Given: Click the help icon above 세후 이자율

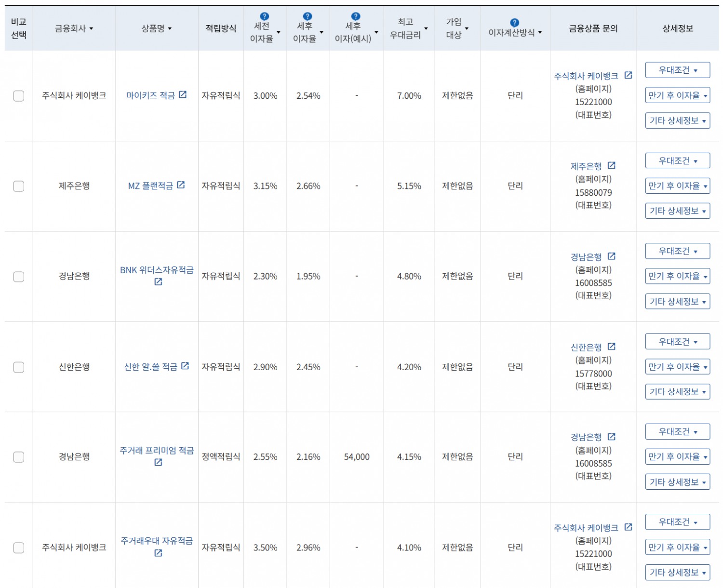Looking at the screenshot, I should click(x=308, y=16).
